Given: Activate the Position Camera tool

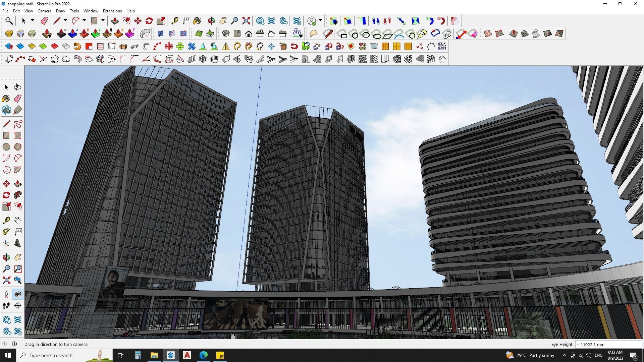Looking at the screenshot, I should coord(6,294).
